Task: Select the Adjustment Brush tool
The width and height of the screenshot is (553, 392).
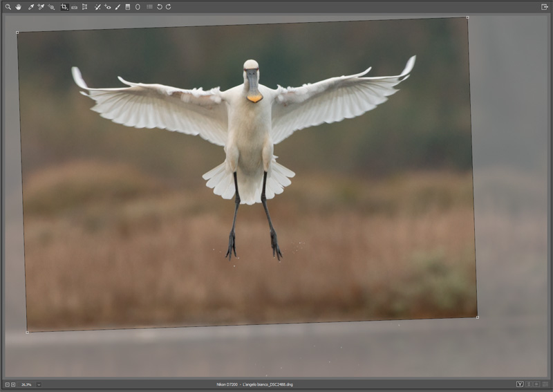Action: click(x=118, y=7)
